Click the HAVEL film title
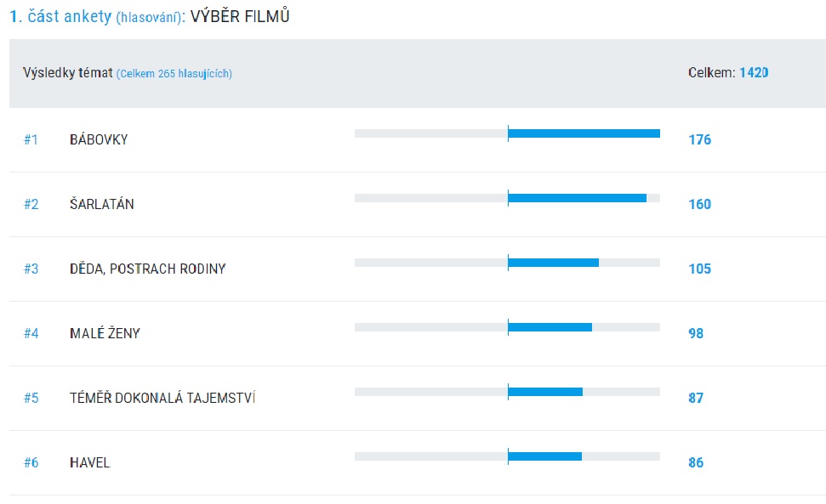Screen dimensions: 826x504 tap(89, 462)
